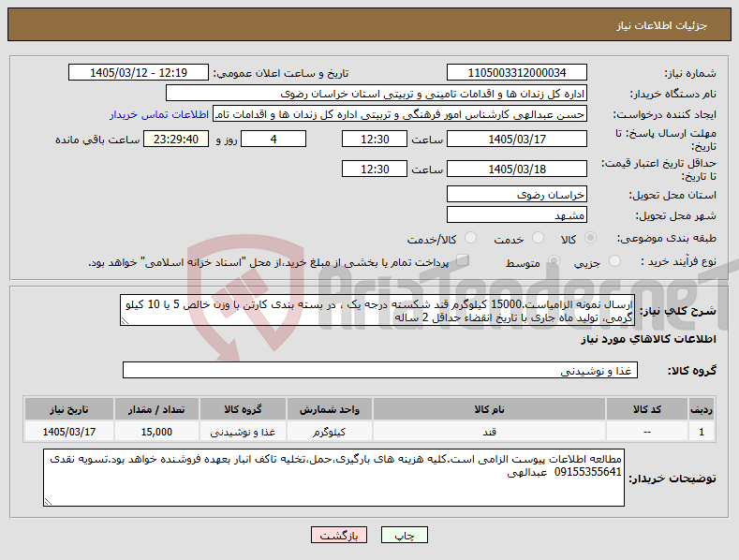The image size is (739, 560).
Task: Click the تاریخ نیاز column header
Action: [x=68, y=409]
